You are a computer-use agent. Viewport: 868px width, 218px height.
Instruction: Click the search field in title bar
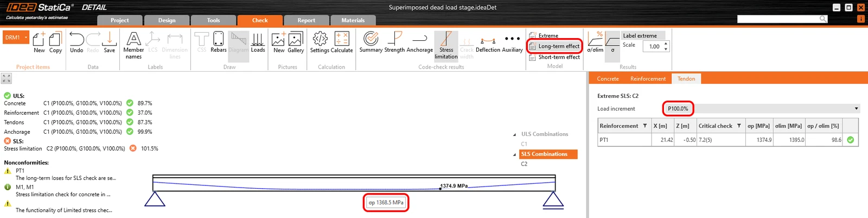(x=778, y=19)
